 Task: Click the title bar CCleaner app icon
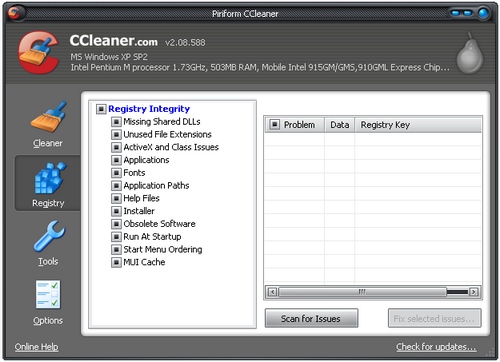tap(15, 13)
